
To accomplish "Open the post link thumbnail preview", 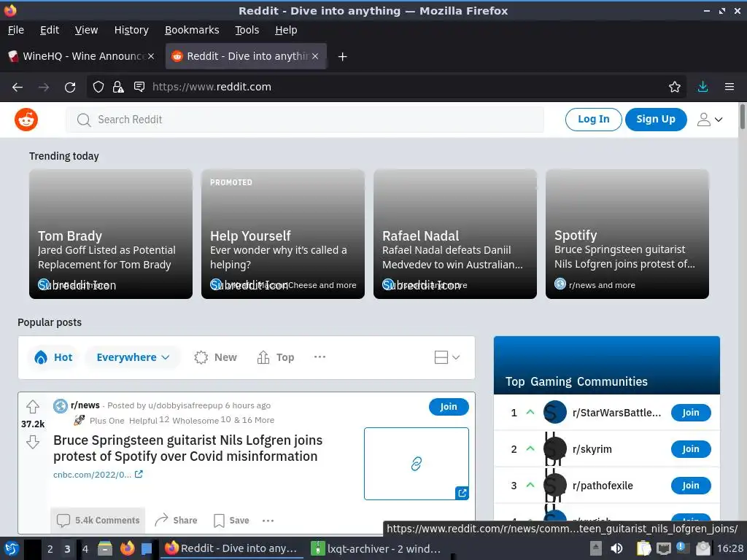I will [417, 464].
